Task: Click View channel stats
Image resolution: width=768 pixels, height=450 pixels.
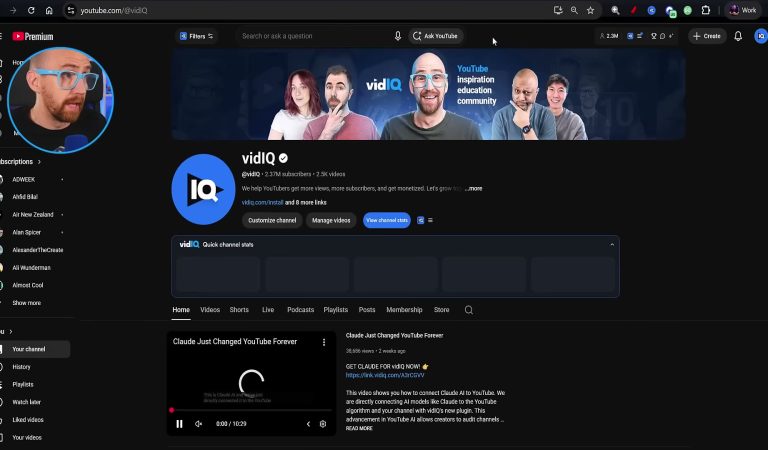Action: (386, 220)
